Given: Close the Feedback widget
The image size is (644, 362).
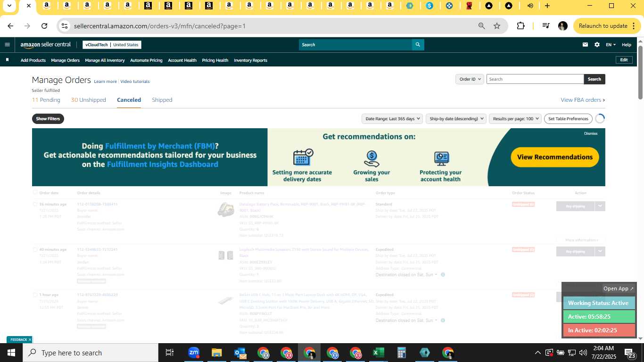Looking at the screenshot, I should 30,339.
